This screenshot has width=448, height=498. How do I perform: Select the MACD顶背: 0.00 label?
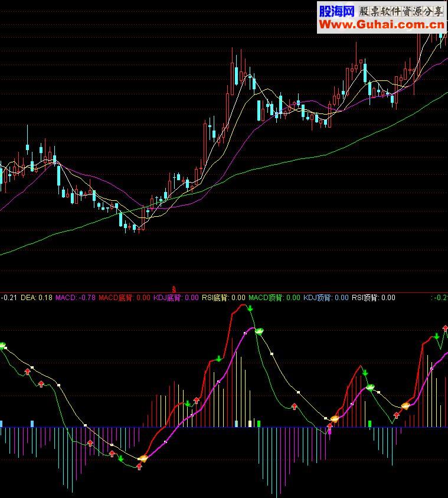click(x=274, y=298)
